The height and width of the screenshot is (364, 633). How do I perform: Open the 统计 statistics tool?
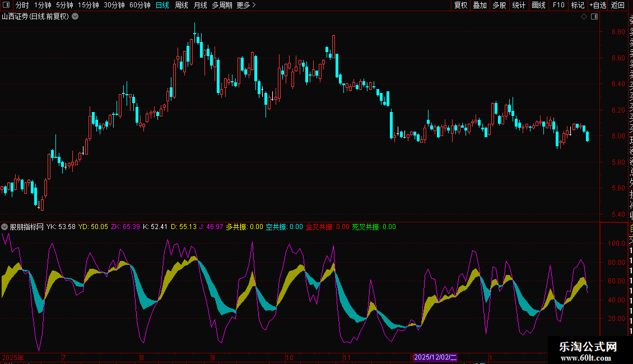[x=519, y=5]
